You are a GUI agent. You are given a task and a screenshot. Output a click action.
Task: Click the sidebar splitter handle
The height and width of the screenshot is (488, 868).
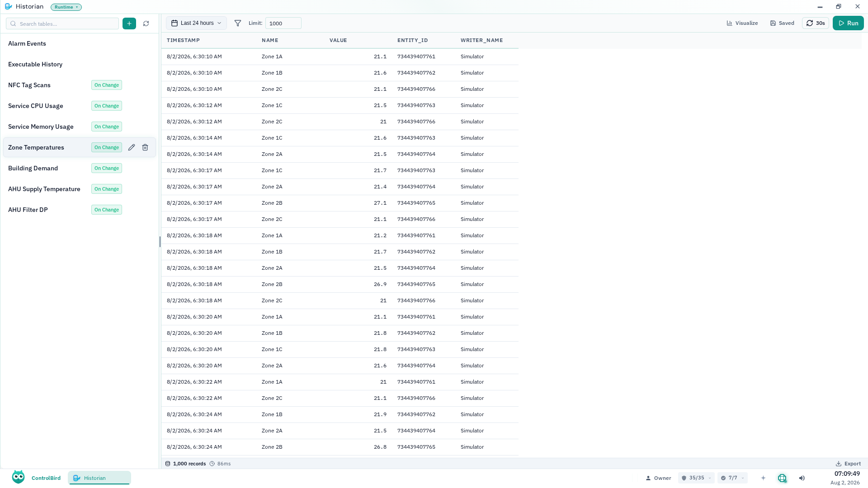(160, 242)
